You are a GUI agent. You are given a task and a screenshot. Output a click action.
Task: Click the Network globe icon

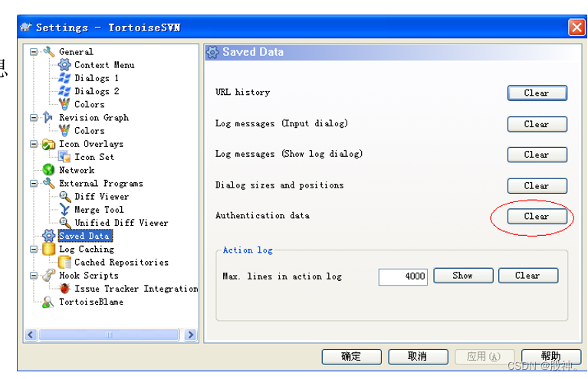click(x=48, y=170)
